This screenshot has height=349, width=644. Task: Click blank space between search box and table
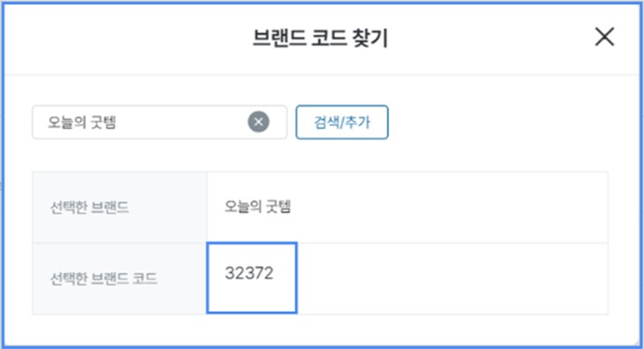(320, 156)
